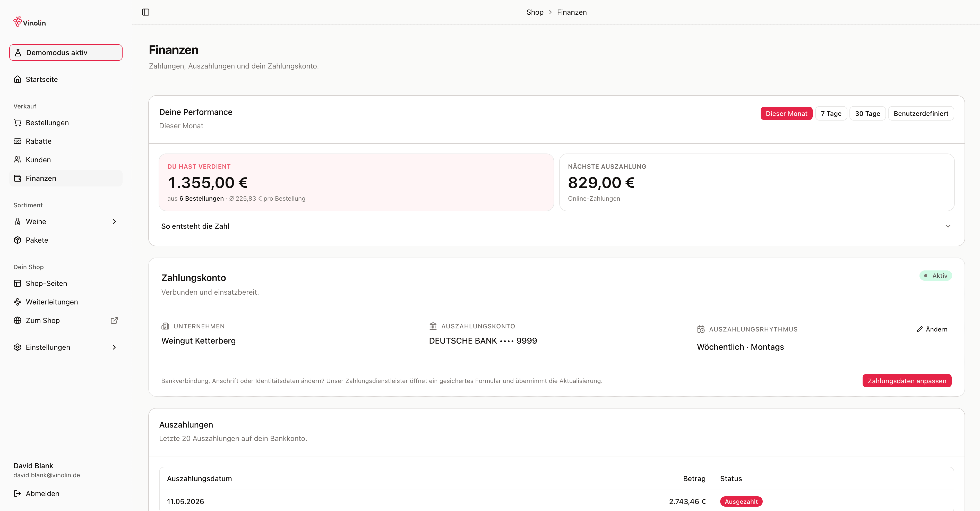Click the Du hast verdient card
980x511 pixels.
tap(356, 182)
